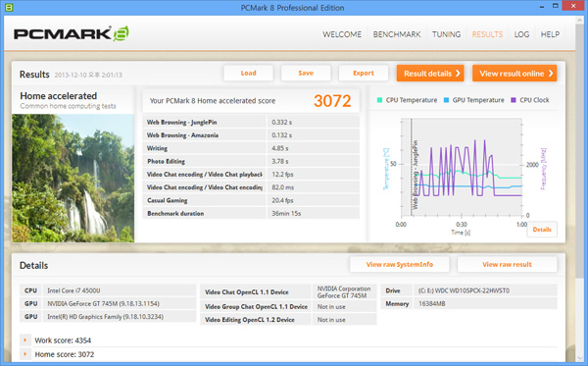Go to the Tuning tab
Image resolution: width=588 pixels, height=366 pixels.
[446, 34]
